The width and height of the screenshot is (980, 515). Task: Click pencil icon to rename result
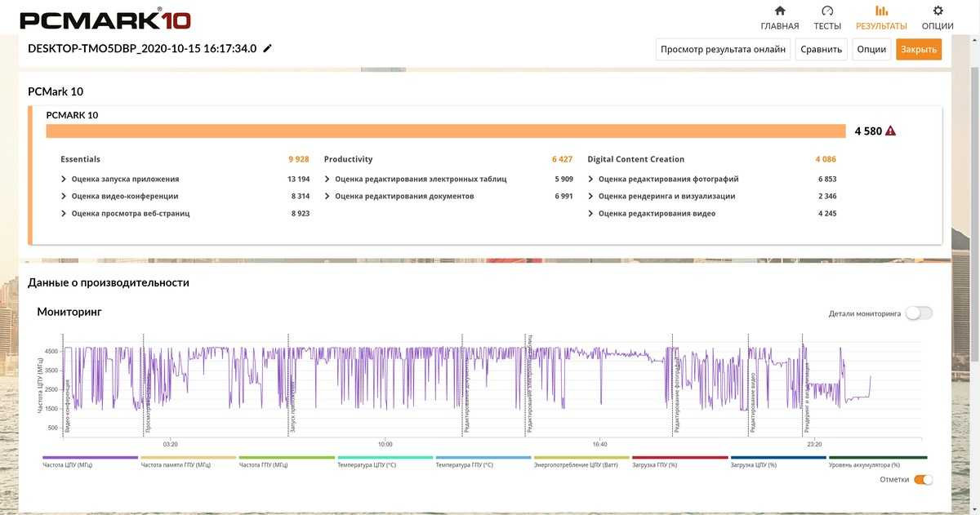pyautogui.click(x=267, y=48)
